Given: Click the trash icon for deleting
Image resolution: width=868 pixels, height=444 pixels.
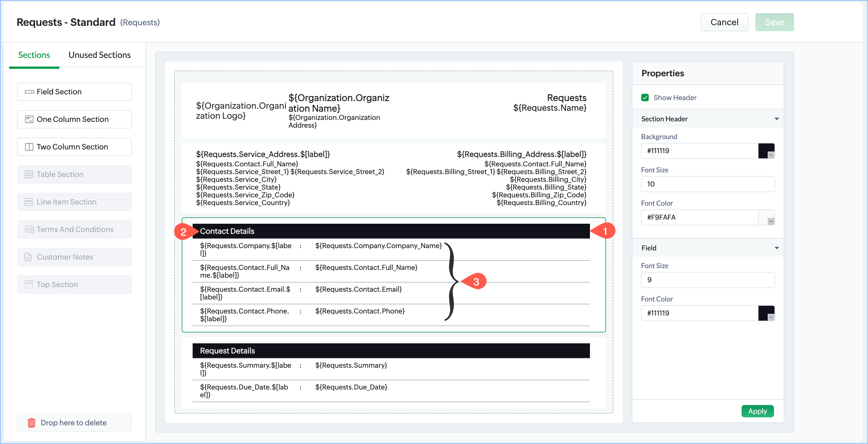Looking at the screenshot, I should (31, 423).
